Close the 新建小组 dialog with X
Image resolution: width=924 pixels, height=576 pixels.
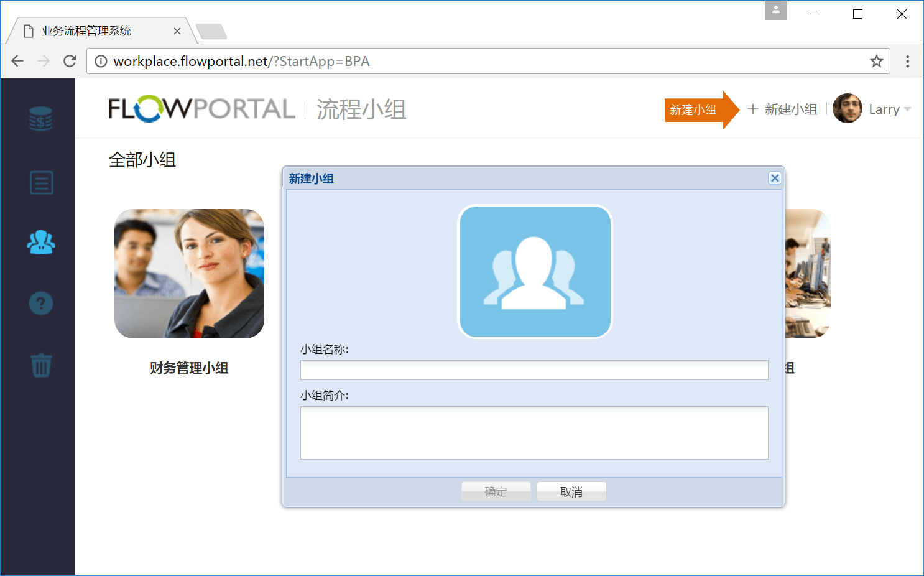[775, 179]
